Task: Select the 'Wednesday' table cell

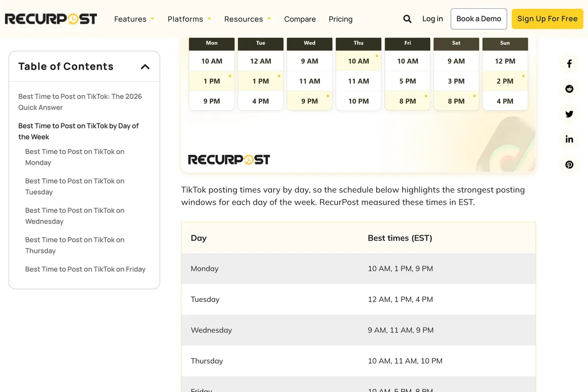Action: pyautogui.click(x=270, y=330)
